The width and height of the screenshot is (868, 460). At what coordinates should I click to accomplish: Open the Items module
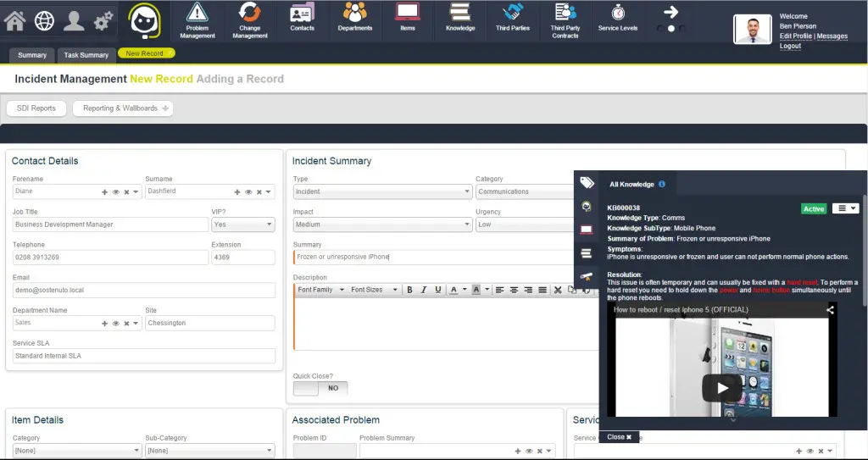pyautogui.click(x=408, y=17)
